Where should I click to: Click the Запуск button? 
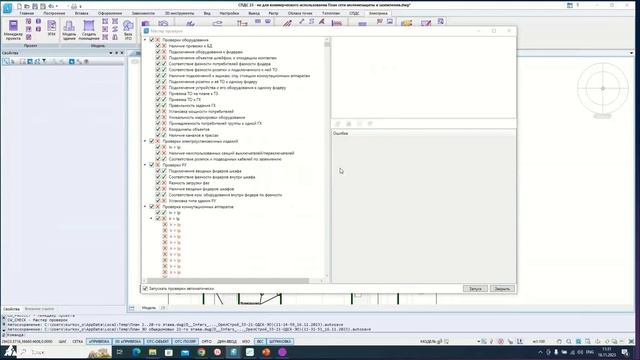tap(475, 289)
